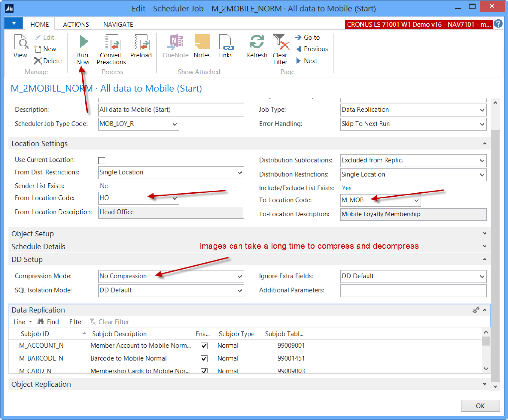Open the Notes attachment icon

pyautogui.click(x=202, y=42)
